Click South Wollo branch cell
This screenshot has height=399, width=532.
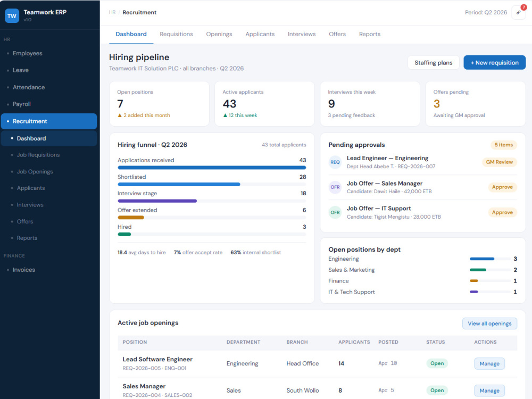[x=303, y=390]
